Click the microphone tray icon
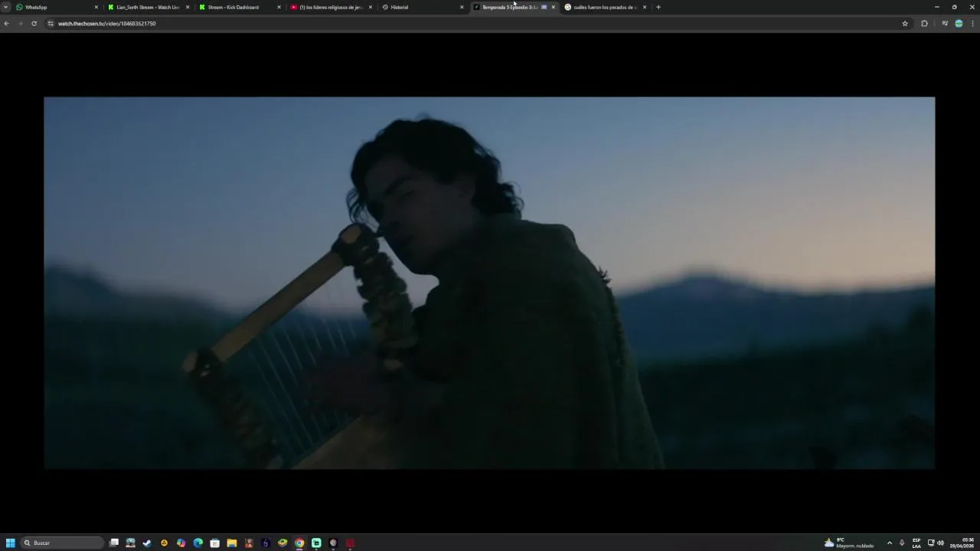This screenshot has width=980, height=551. (902, 543)
